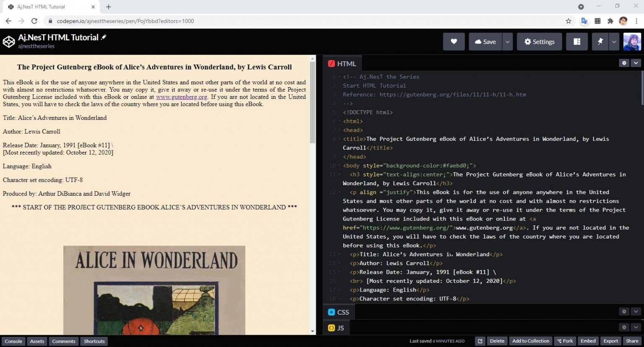Bookmark this page with star icon

(x=569, y=21)
